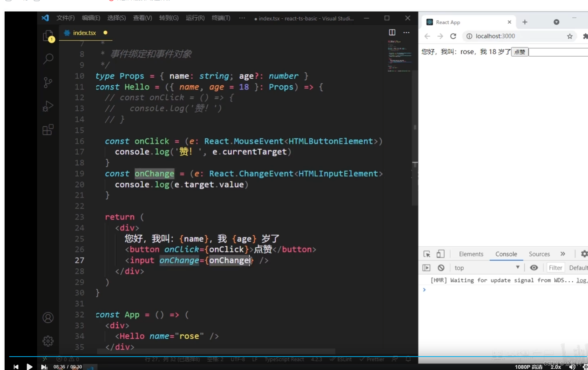Play the video
The image size is (588, 370).
(x=29, y=367)
